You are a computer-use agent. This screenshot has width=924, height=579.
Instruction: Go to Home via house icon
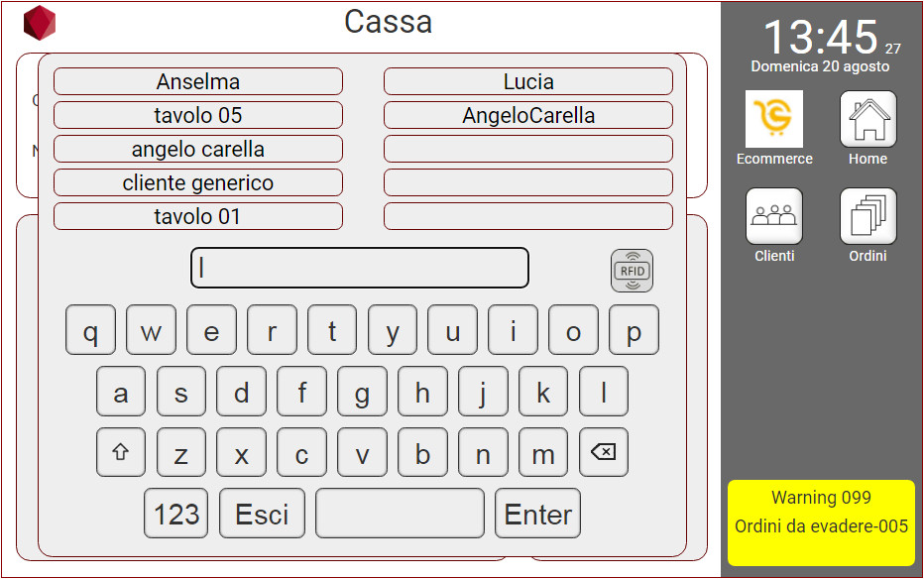(x=867, y=120)
